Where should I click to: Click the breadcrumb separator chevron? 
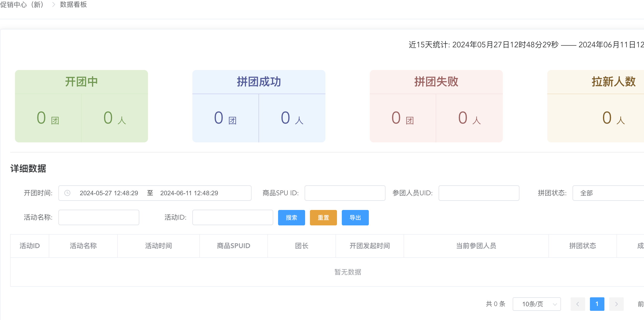coord(54,5)
